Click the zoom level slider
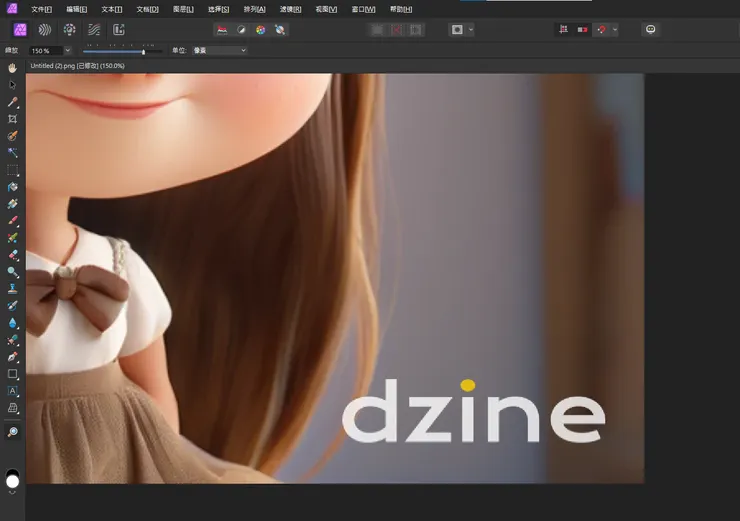Screen dimensions: 740x521 (x=122, y=51)
